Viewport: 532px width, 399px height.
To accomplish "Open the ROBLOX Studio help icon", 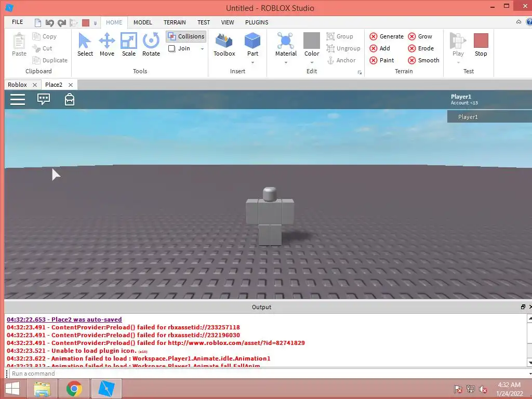I will pos(529,22).
